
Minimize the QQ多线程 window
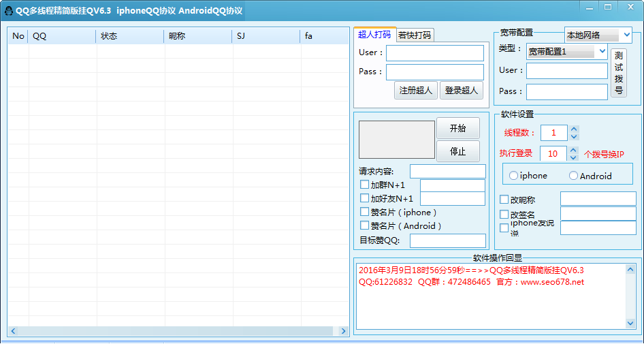click(590, 7)
